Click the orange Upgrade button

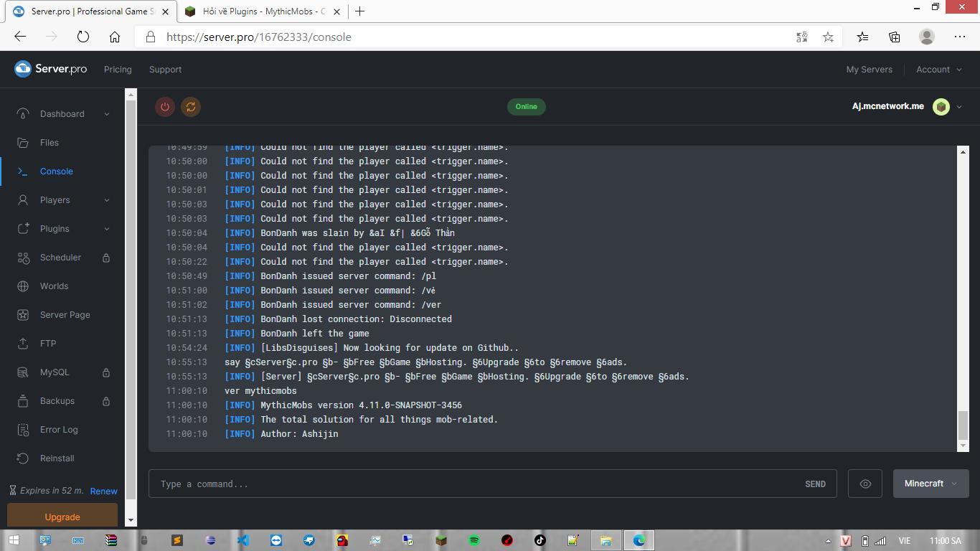(62, 517)
